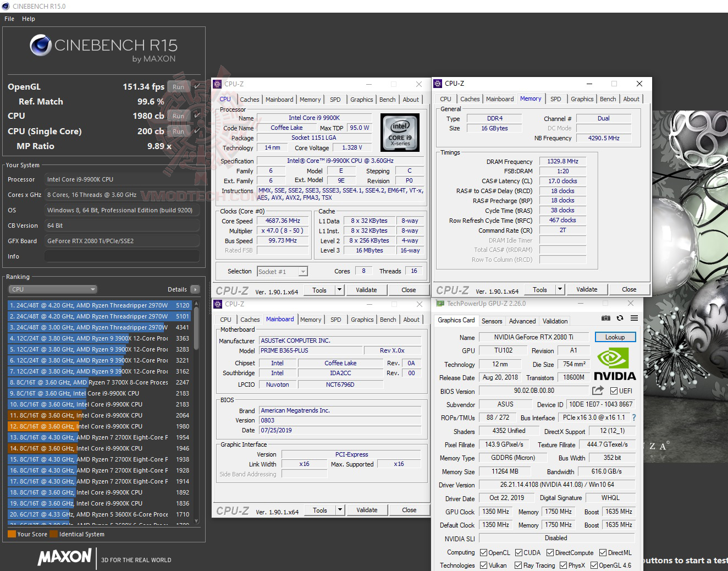Toggle the DirectCompute checkbox
728x571 pixels.
pos(550,553)
